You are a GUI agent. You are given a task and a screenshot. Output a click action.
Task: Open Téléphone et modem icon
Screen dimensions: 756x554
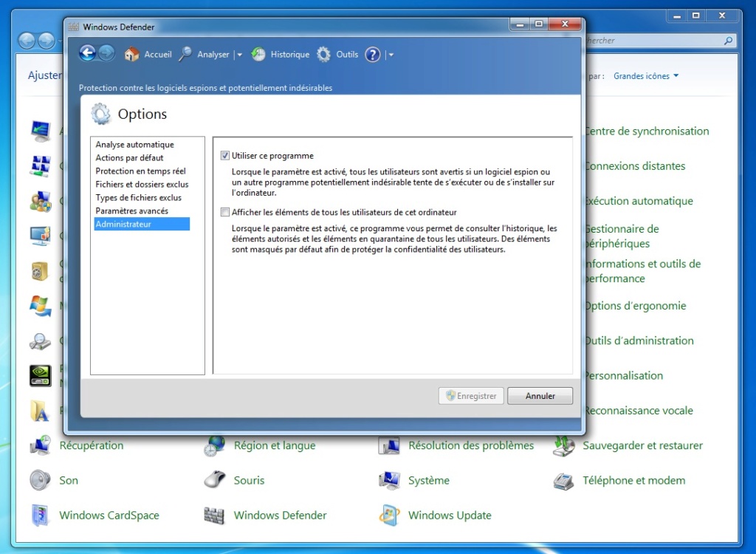click(x=563, y=480)
